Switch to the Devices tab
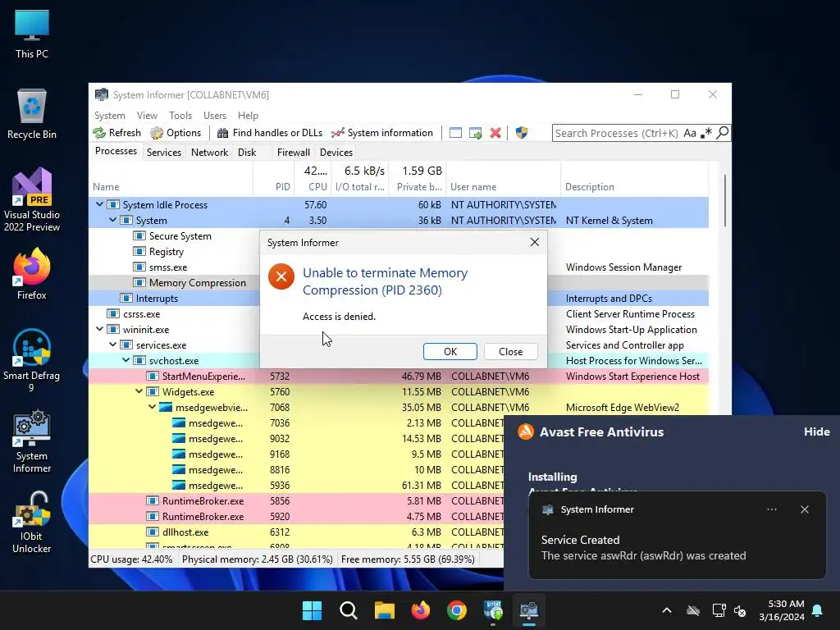The width and height of the screenshot is (840, 630). coord(336,152)
